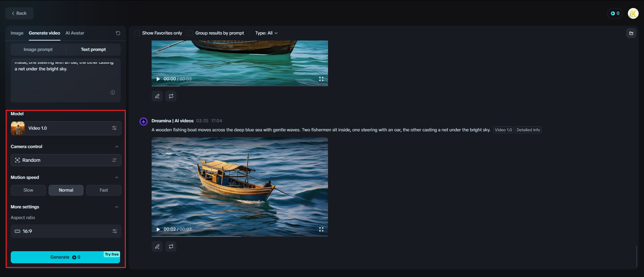Click the Video 1.0 tag
644x277 pixels.
tap(503, 130)
